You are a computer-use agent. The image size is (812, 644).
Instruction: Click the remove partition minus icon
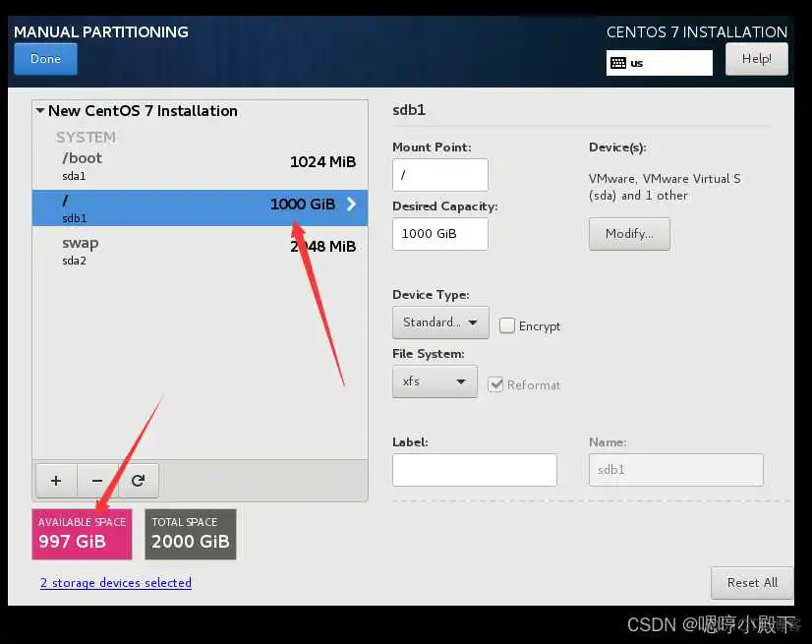(97, 480)
